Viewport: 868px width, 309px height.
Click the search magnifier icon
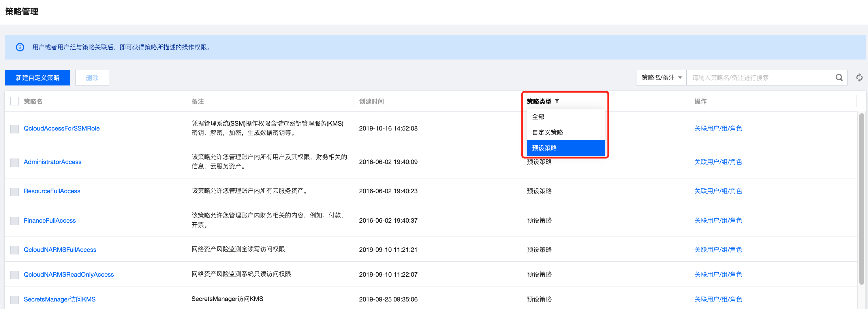pyautogui.click(x=839, y=78)
